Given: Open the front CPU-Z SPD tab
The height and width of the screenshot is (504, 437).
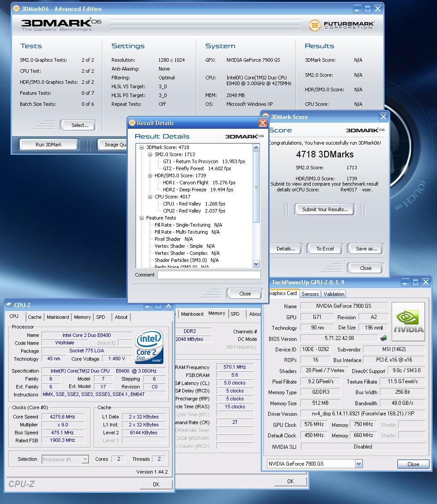Looking at the screenshot, I should click(x=100, y=317).
